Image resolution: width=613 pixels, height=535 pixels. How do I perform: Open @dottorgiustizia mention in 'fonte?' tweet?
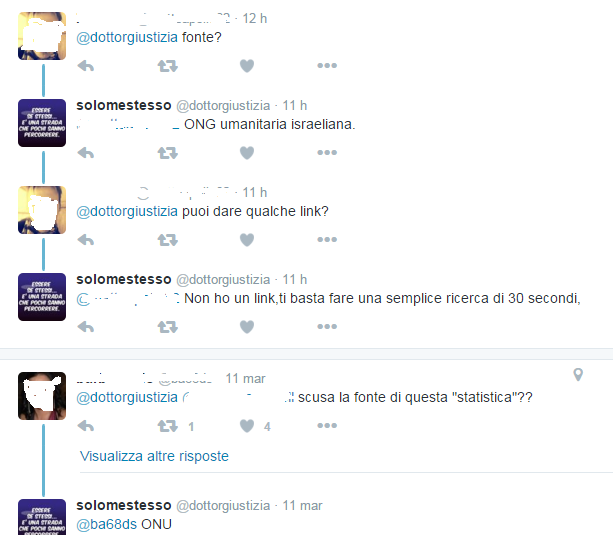pos(127,38)
